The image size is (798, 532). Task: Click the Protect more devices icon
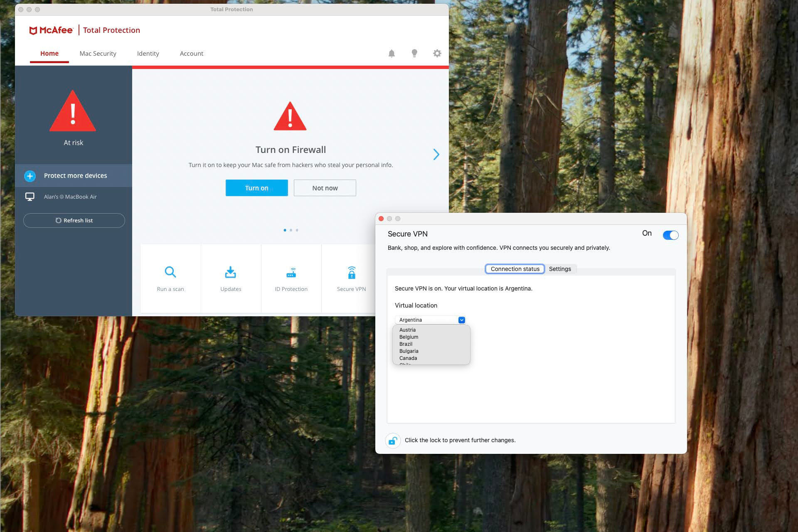coord(30,176)
